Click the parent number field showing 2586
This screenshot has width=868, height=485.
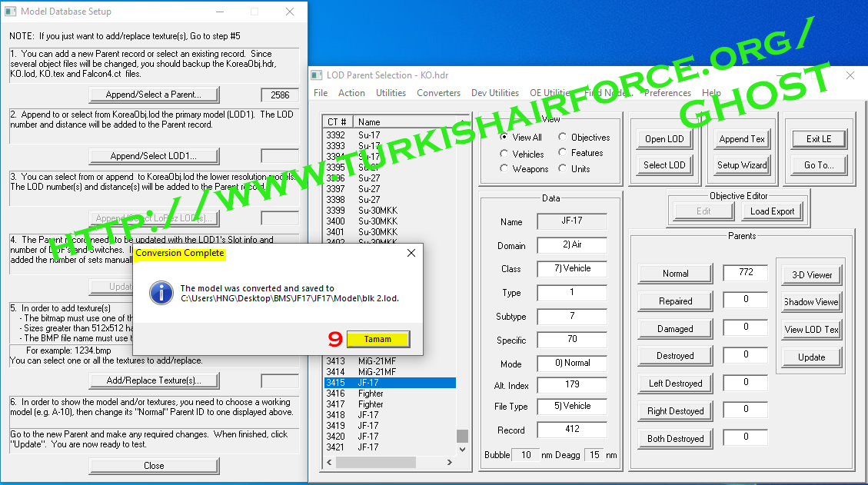click(x=280, y=95)
